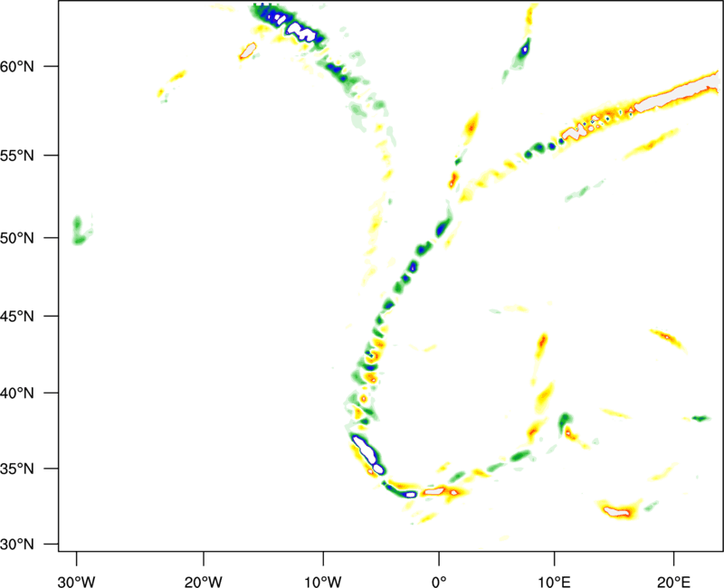Click the 30°W longitude label
Screen dimensions: 724x588
point(76,582)
